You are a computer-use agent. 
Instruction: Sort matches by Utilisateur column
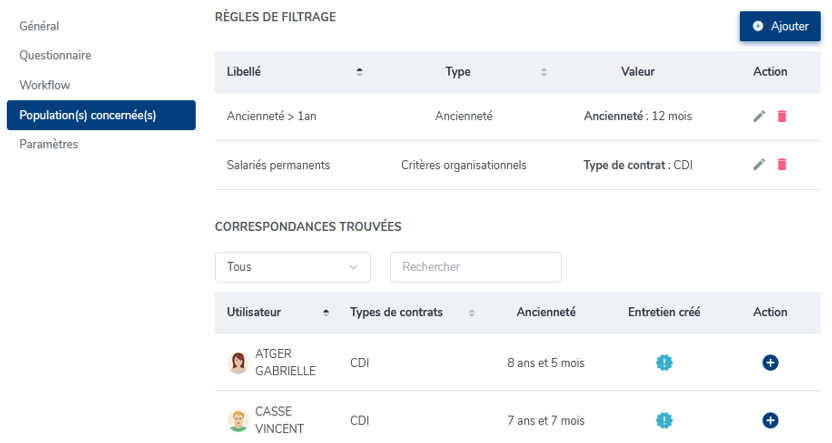click(x=326, y=312)
